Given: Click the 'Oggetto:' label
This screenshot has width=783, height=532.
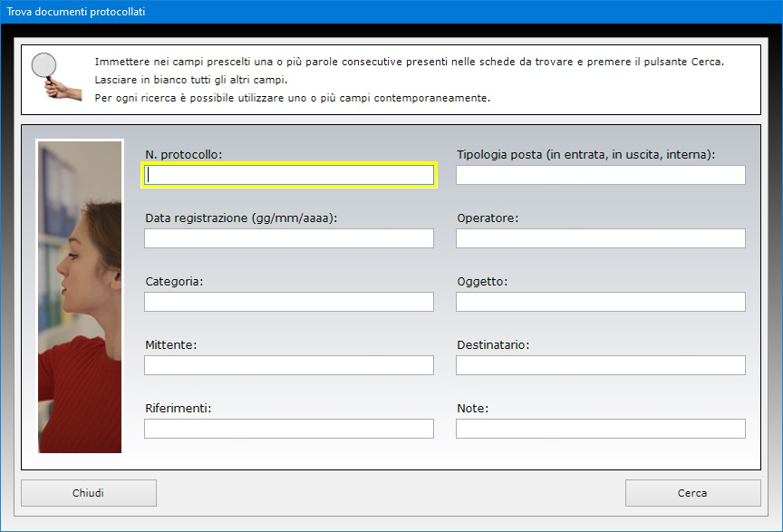Looking at the screenshot, I should pos(482,281).
